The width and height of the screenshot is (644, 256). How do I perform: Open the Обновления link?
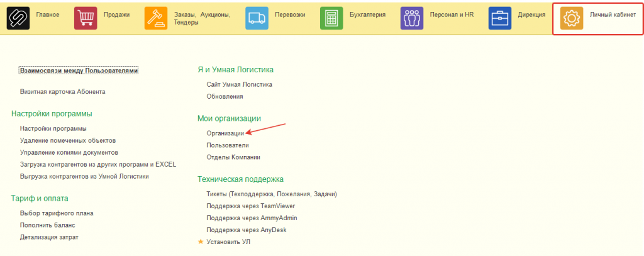coord(225,97)
